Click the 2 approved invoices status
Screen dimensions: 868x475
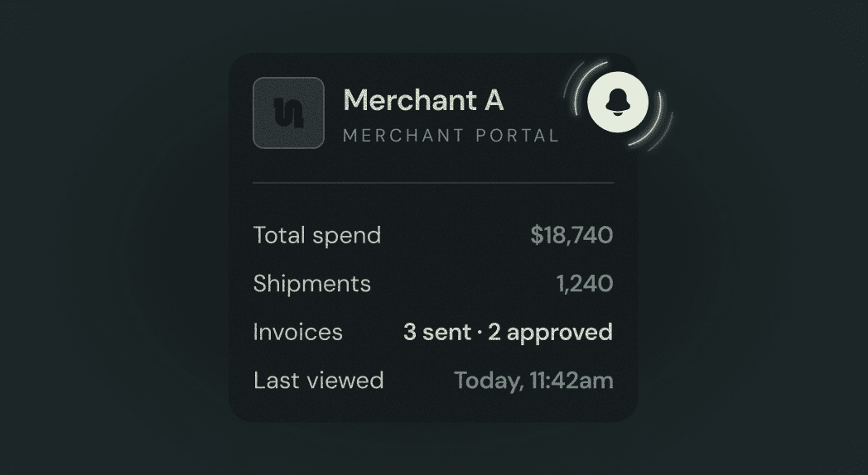coord(550,333)
